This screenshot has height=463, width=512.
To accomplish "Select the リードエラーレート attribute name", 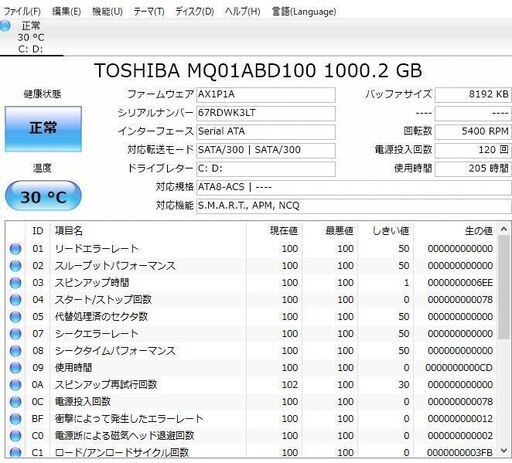I will coord(96,249).
